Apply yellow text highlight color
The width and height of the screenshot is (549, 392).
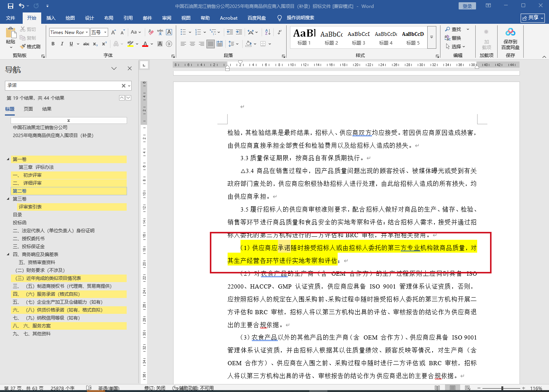(130, 44)
